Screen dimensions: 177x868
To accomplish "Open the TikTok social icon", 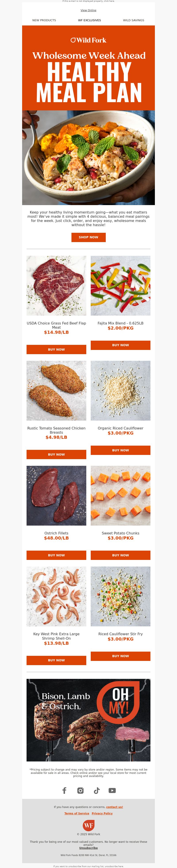I will [x=97, y=790].
